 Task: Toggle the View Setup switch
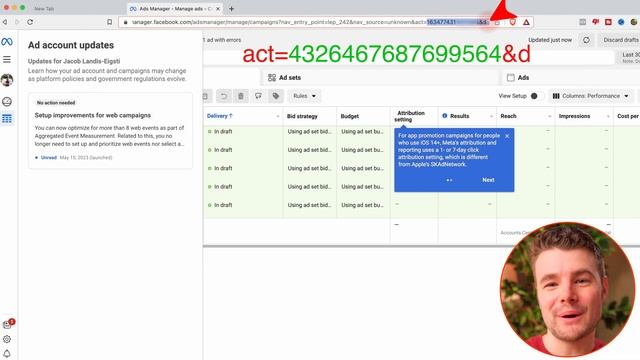(536, 96)
